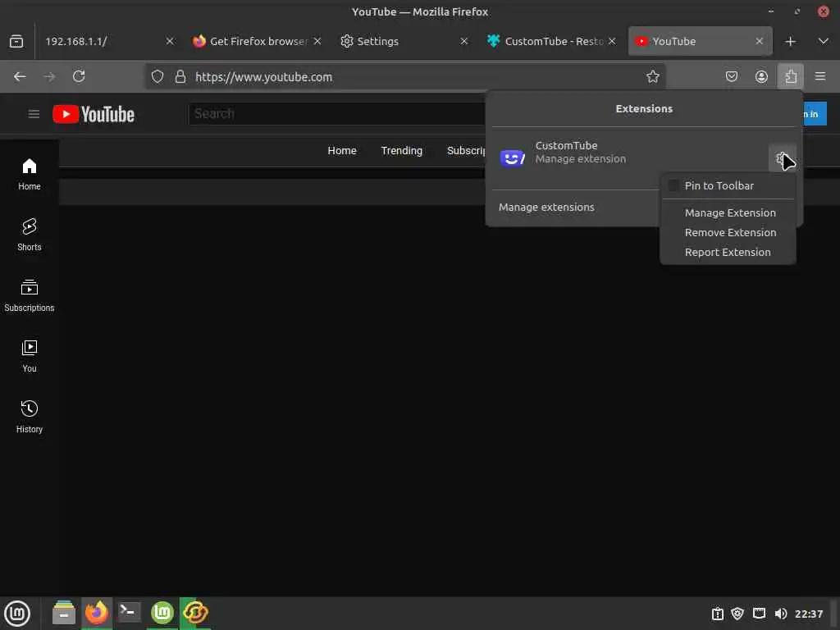The height and width of the screenshot is (630, 840).
Task: Go to Home in YouTube sidebar
Action: (29, 174)
